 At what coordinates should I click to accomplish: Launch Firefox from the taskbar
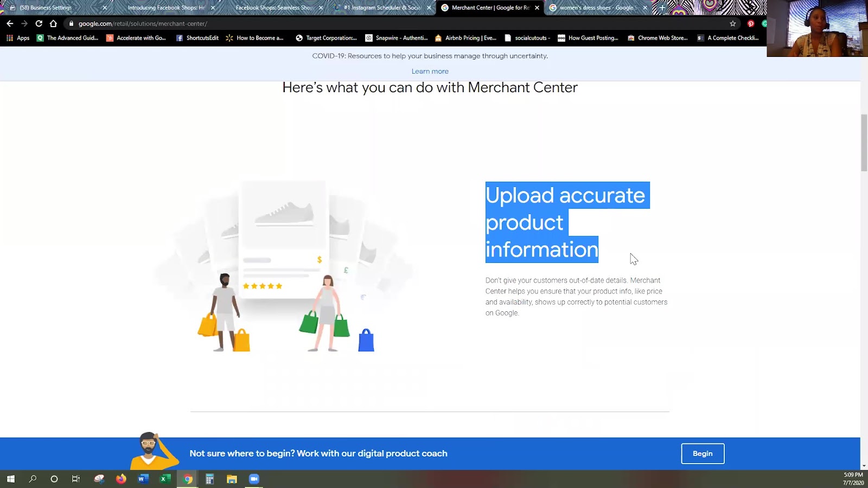point(121,479)
